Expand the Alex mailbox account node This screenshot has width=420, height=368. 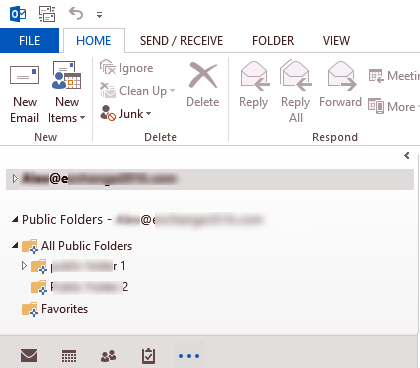point(15,179)
